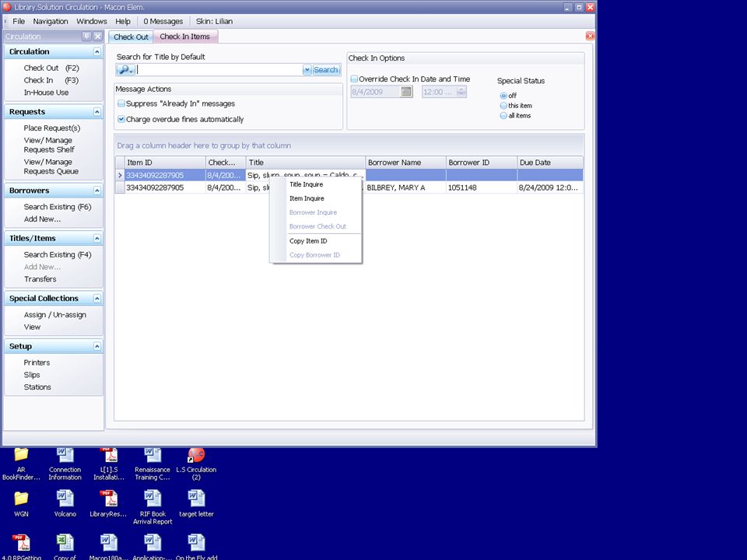Screen dimensions: 747x560
Task: Click the check-in time spinner
Action: pos(461,92)
